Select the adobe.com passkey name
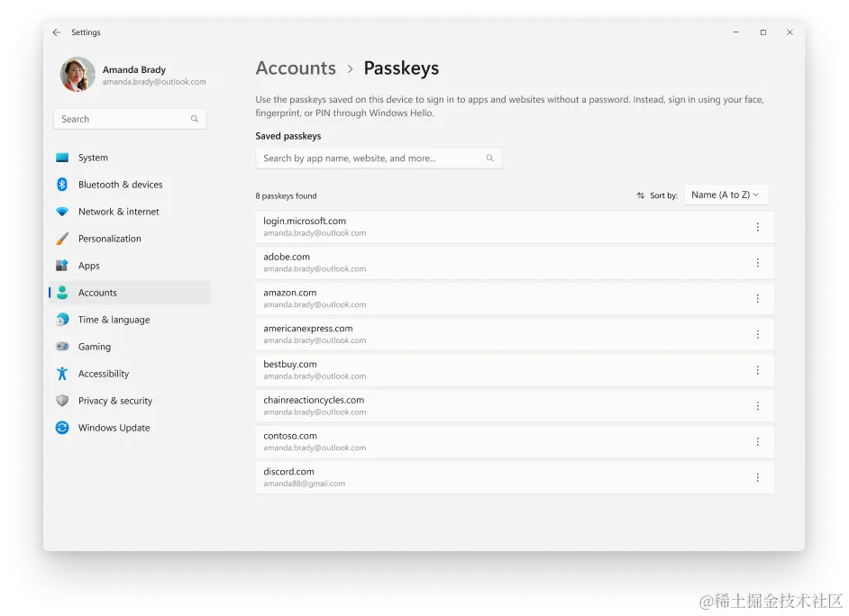The image size is (849, 616). click(287, 257)
